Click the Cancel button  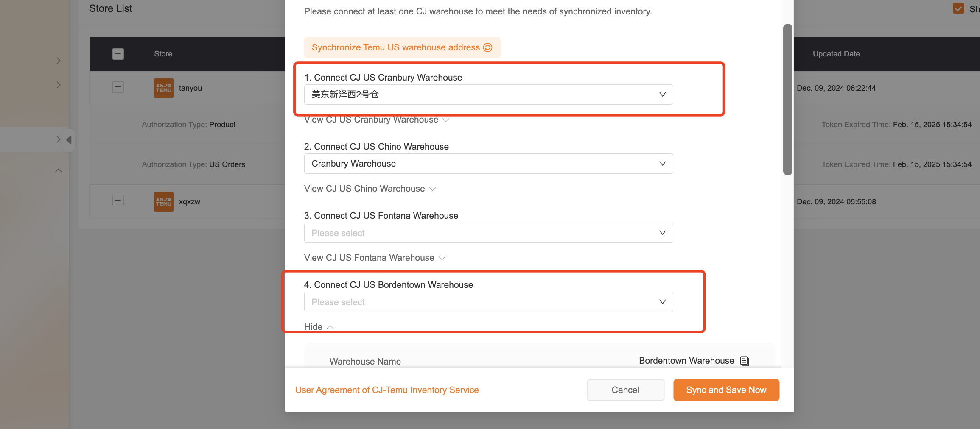[625, 390]
